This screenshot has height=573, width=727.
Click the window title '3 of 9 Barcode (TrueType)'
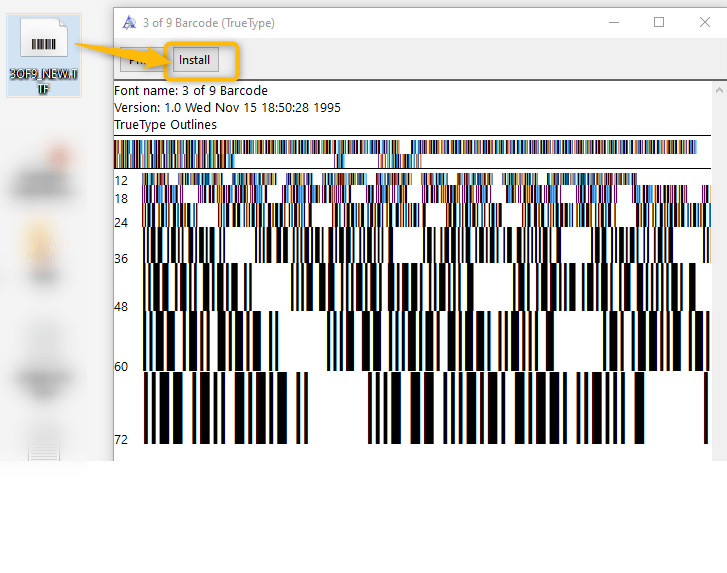pyautogui.click(x=210, y=23)
